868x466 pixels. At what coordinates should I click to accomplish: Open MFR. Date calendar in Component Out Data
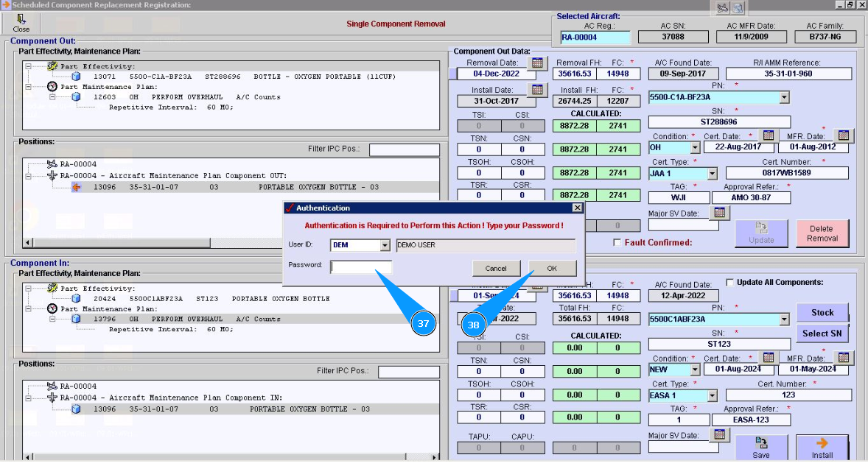pos(844,135)
